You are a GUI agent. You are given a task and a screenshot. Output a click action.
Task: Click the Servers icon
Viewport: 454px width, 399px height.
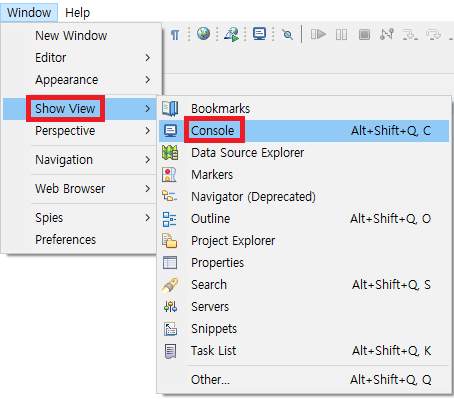pyautogui.click(x=170, y=307)
